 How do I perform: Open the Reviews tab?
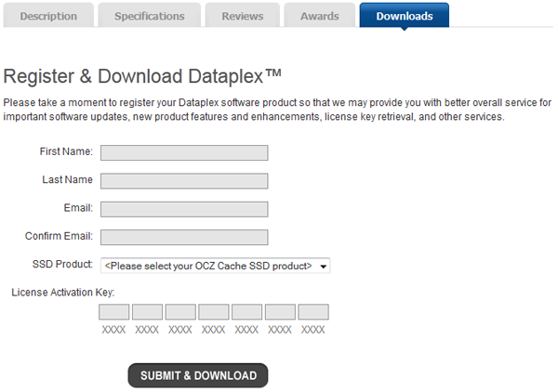click(245, 16)
